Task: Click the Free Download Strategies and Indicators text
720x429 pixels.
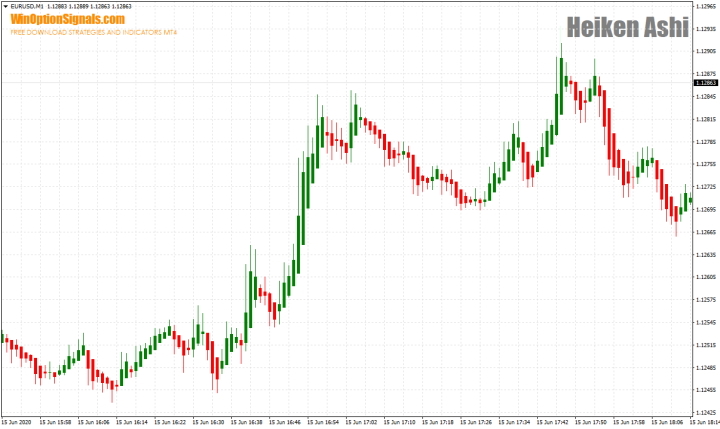Action: [x=93, y=32]
